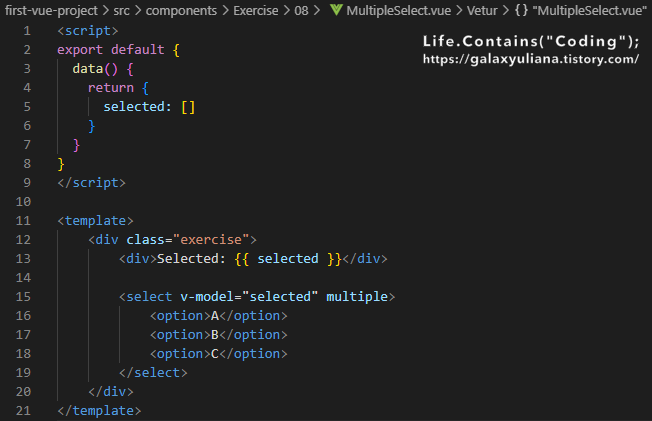Click the empty array brackets '[]'
The height and width of the screenshot is (421, 652).
(x=188, y=107)
